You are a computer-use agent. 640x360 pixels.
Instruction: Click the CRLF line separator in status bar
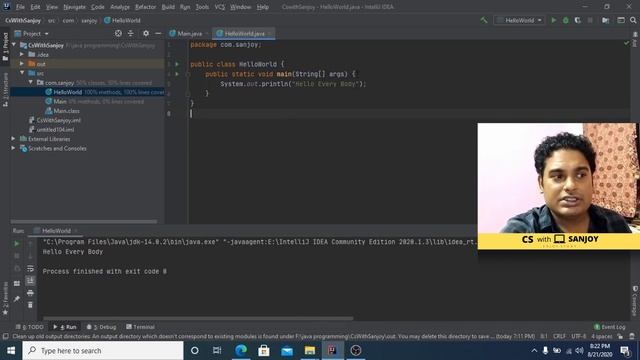point(559,336)
